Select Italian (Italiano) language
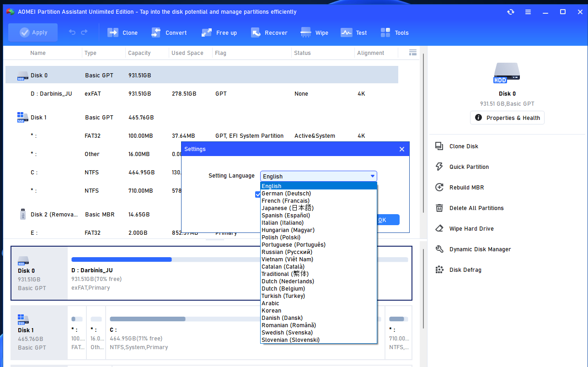Viewport: 588px width, 367px height. (319, 222)
